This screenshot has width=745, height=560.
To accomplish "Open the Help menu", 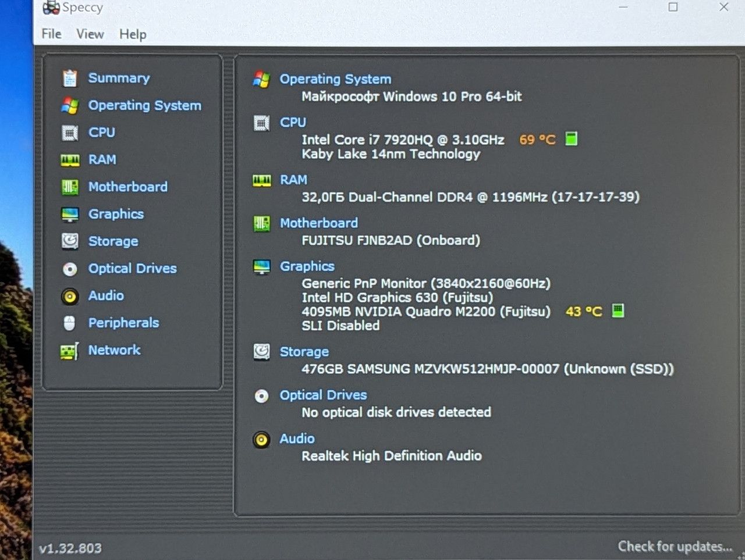I will point(133,34).
